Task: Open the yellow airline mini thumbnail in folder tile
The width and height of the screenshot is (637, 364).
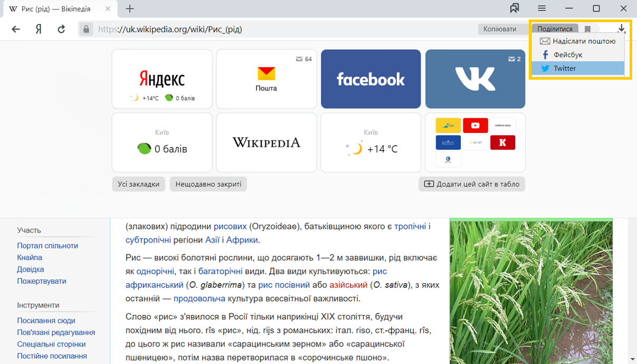Action: (448, 126)
